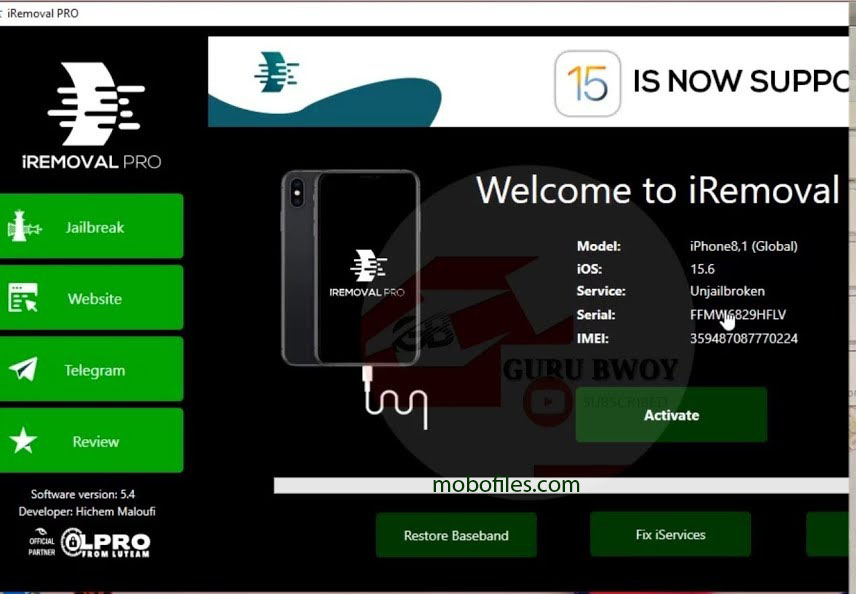
Task: Click the Fix iServices button
Action: pyautogui.click(x=670, y=534)
